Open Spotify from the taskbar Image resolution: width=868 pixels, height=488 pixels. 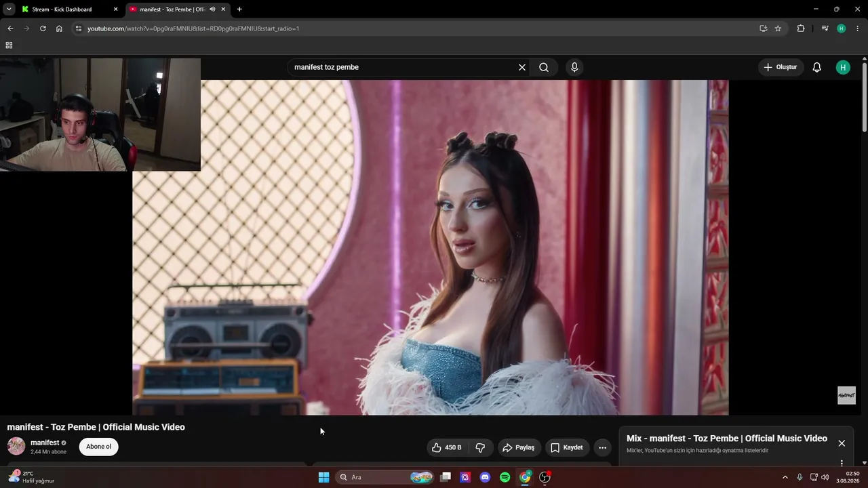pyautogui.click(x=505, y=477)
